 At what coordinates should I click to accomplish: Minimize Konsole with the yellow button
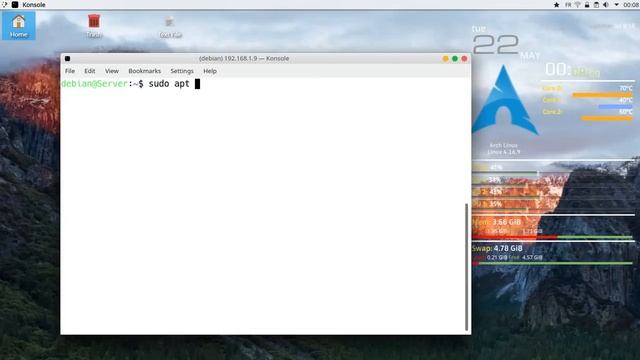tap(445, 59)
